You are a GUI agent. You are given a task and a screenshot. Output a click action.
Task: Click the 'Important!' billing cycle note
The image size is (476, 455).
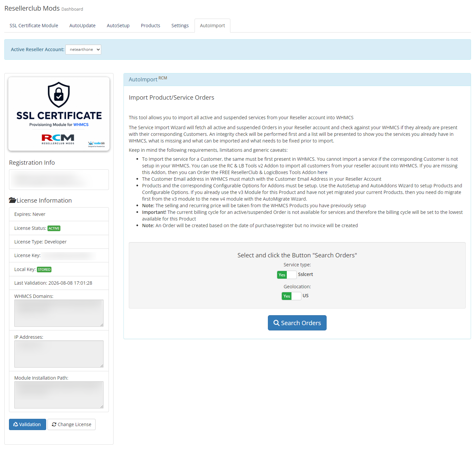(x=302, y=215)
